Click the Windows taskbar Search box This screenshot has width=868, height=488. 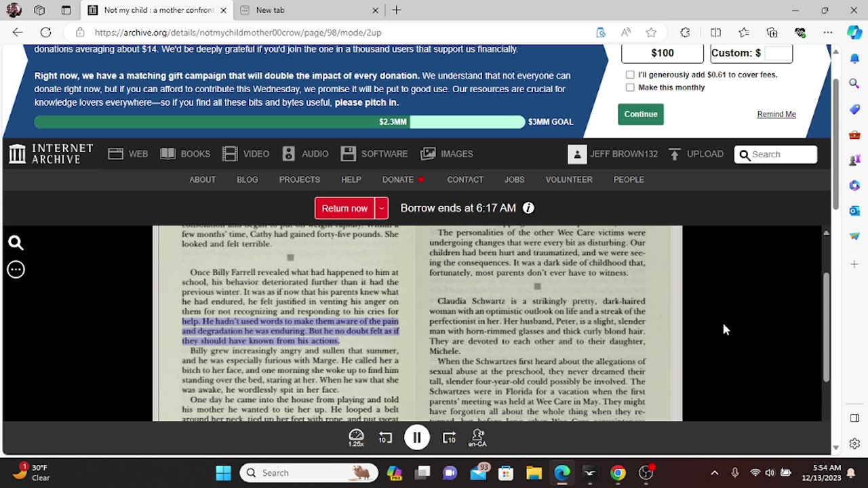click(x=309, y=472)
